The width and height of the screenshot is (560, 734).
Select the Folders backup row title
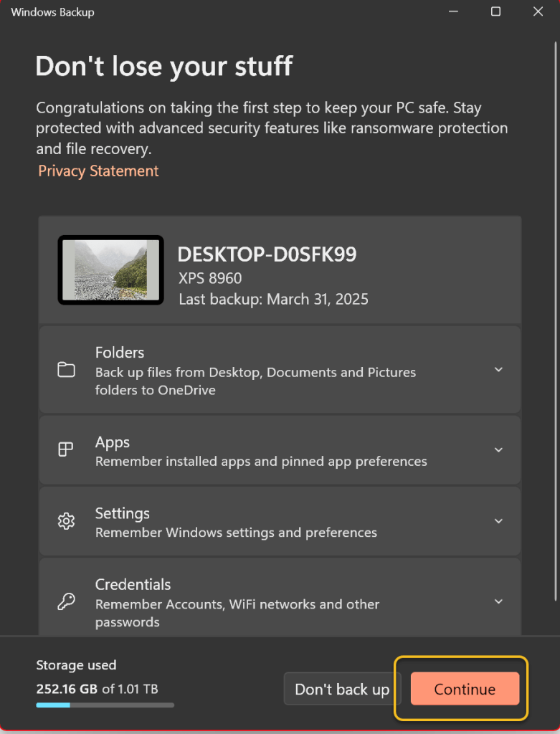coord(120,353)
